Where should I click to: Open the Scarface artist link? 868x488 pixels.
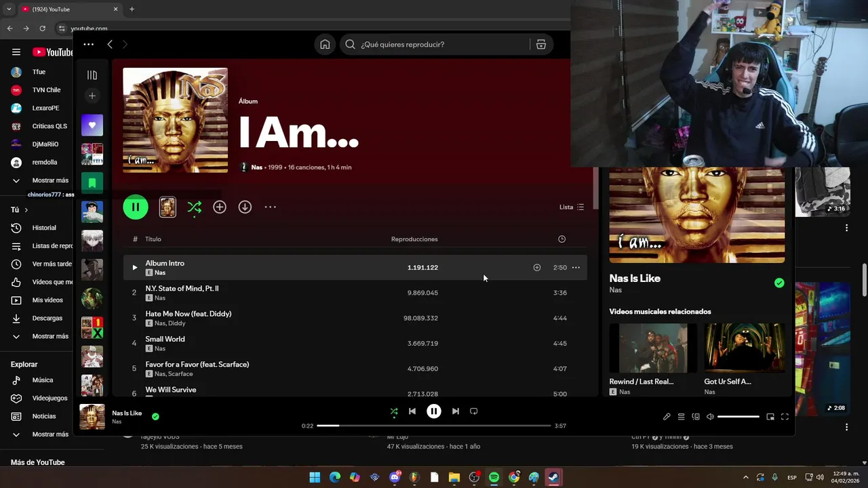tap(180, 374)
